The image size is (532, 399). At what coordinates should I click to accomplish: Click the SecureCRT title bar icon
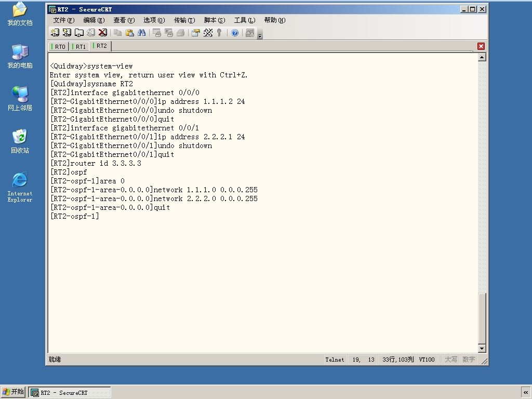[x=52, y=9]
